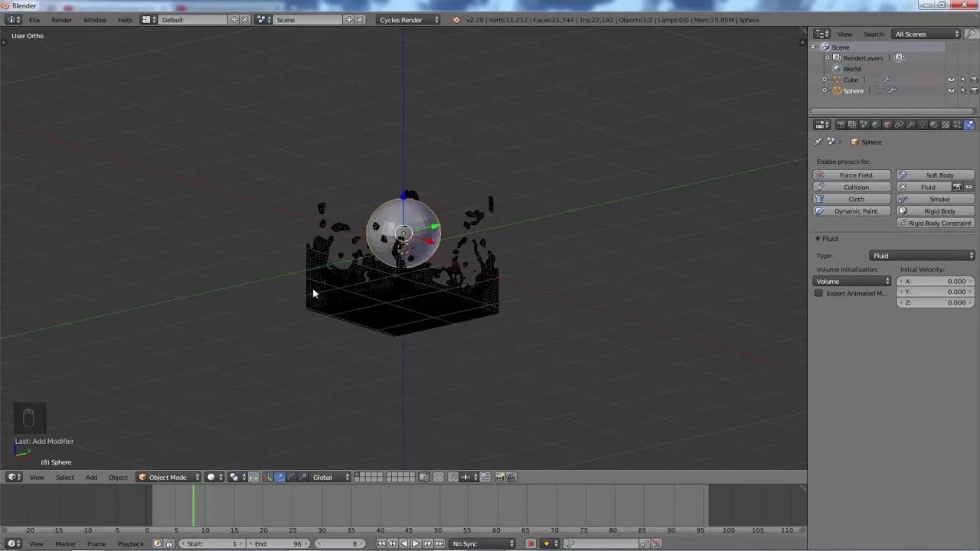This screenshot has width=980, height=551.
Task: Select the active Physics properties tab
Action: pyautogui.click(x=969, y=125)
